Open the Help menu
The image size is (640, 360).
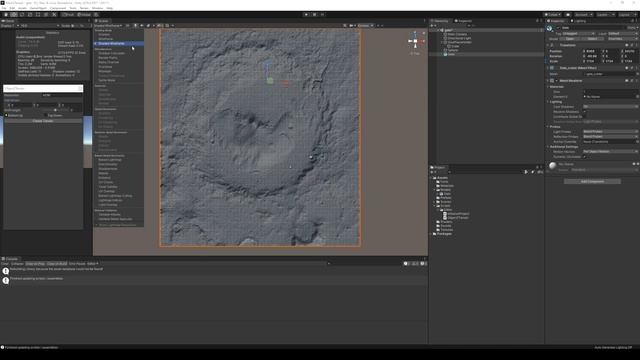[x=109, y=8]
